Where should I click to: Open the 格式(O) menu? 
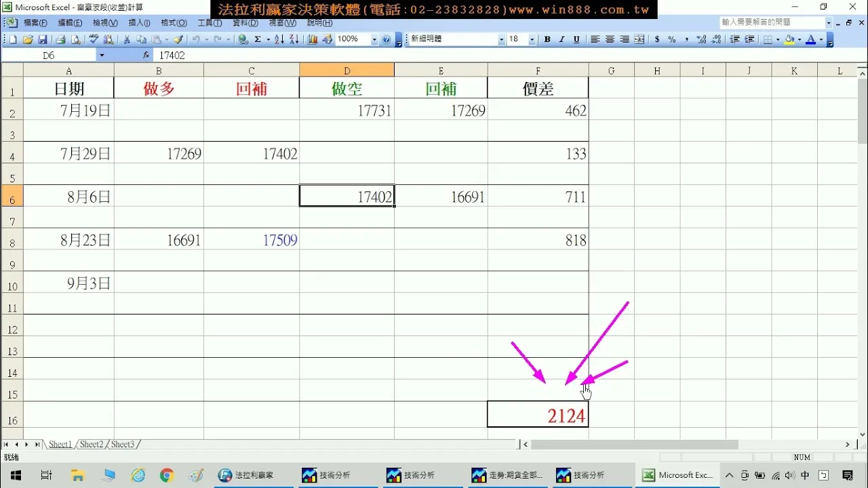[x=174, y=22]
